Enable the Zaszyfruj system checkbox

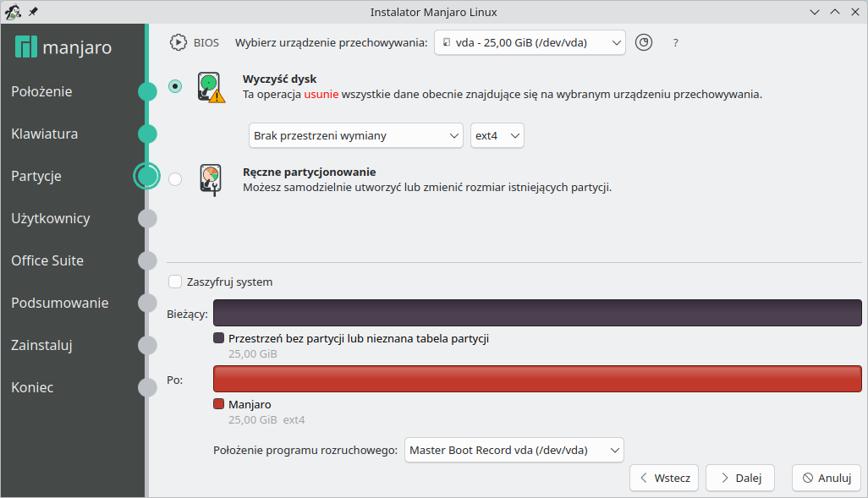[x=175, y=282]
